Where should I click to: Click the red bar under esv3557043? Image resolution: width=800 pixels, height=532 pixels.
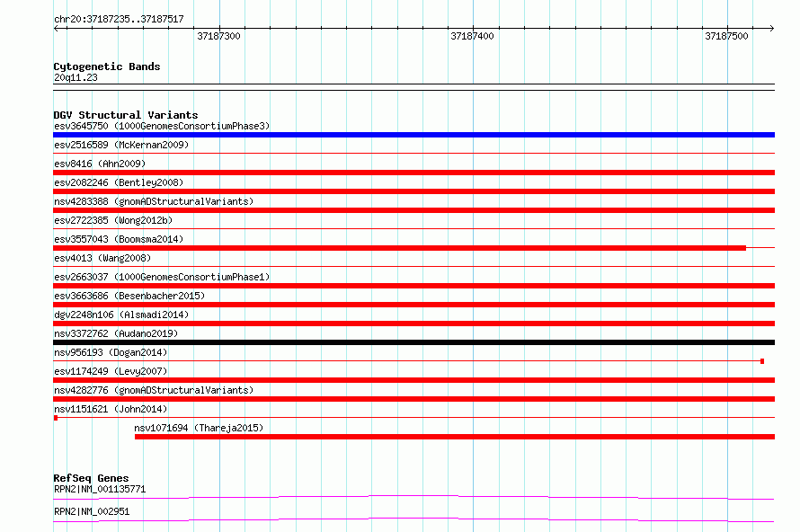click(x=399, y=248)
